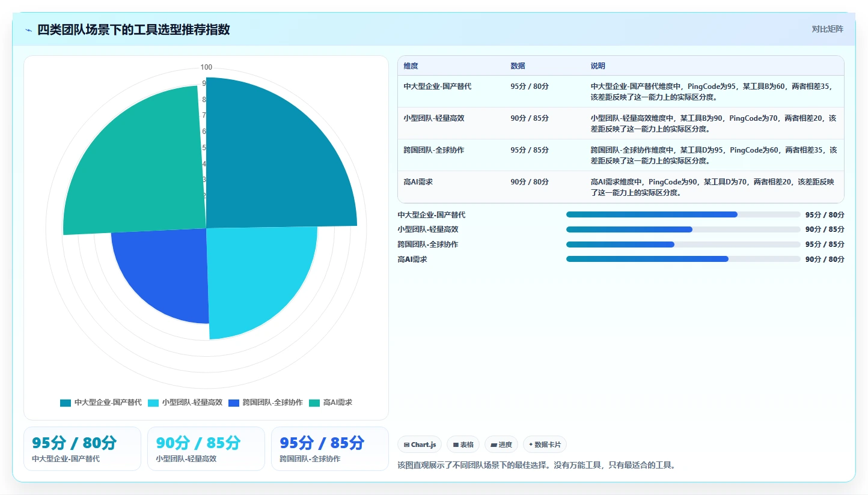The width and height of the screenshot is (868, 495).
Task: Click the 跨国团队-全球协作 progress bar
Action: [x=683, y=244]
